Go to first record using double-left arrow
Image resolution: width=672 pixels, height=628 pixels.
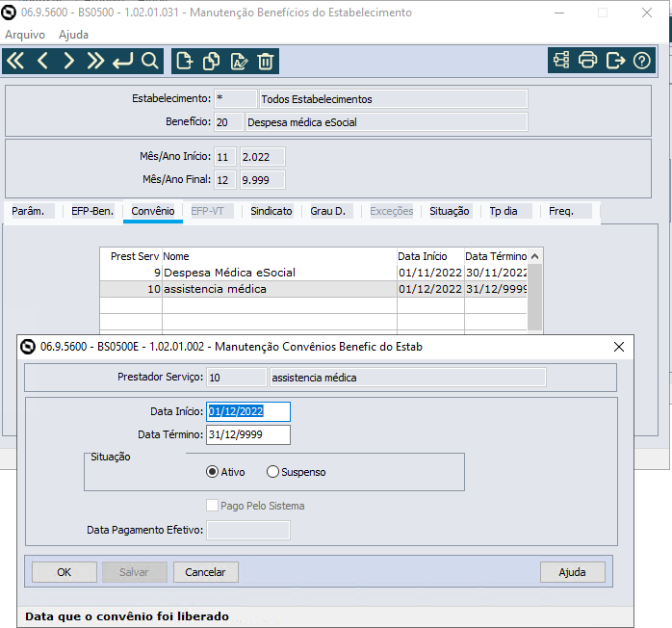[15, 62]
